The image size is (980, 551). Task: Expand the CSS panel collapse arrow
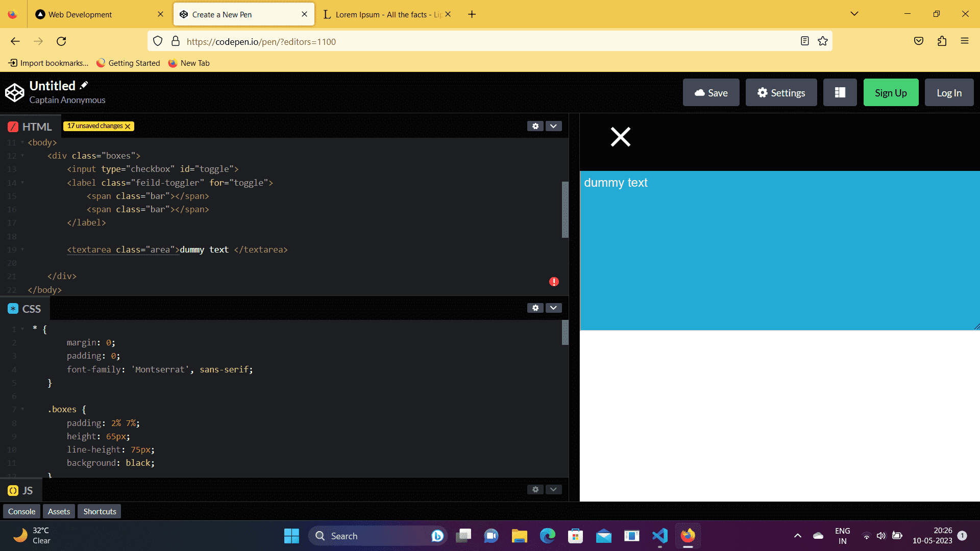(x=553, y=308)
